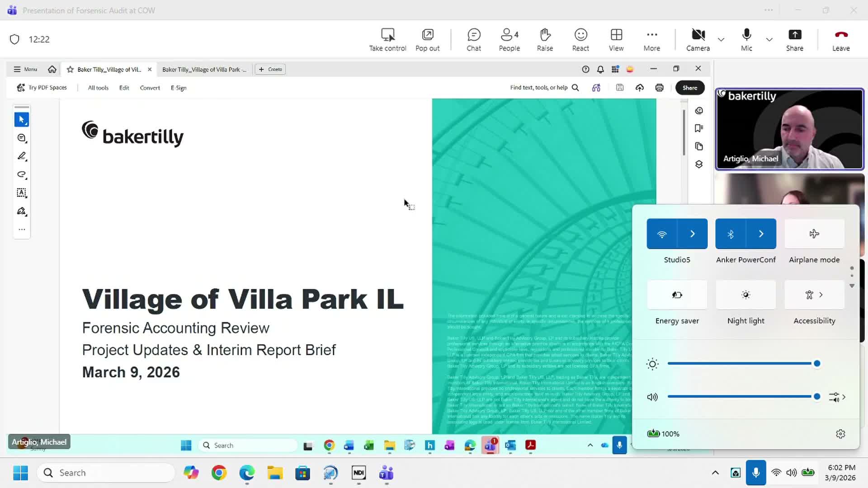Leave the Teams meeting
This screenshot has width=868, height=488.
point(841,39)
